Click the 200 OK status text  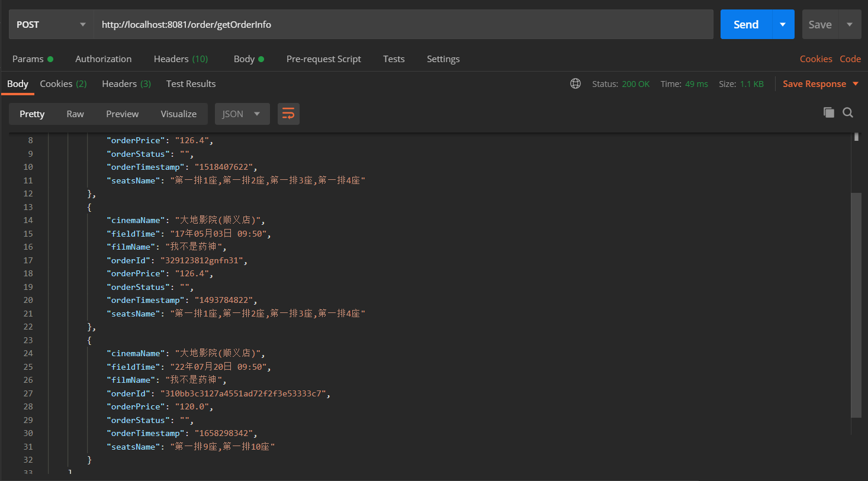[635, 84]
